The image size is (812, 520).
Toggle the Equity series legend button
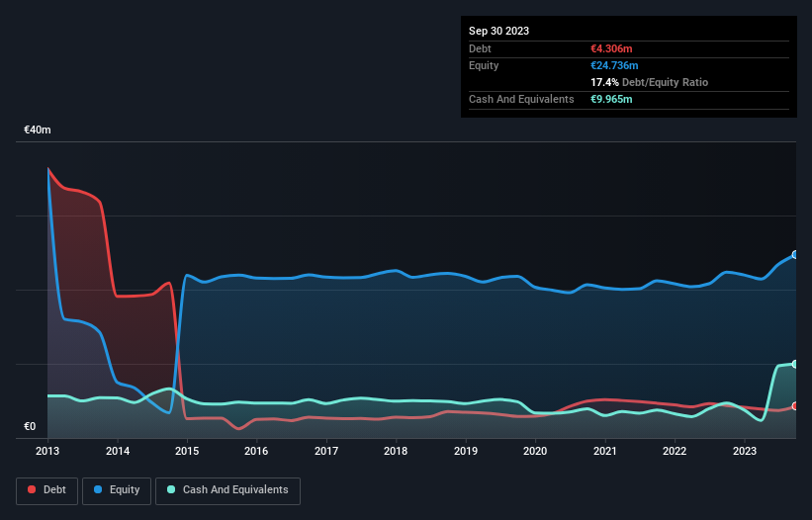point(117,490)
